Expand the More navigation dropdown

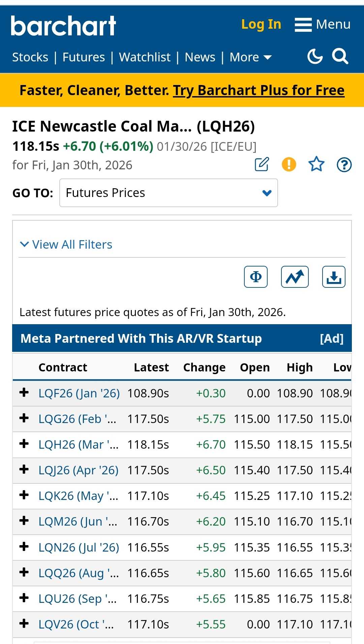pyautogui.click(x=250, y=57)
